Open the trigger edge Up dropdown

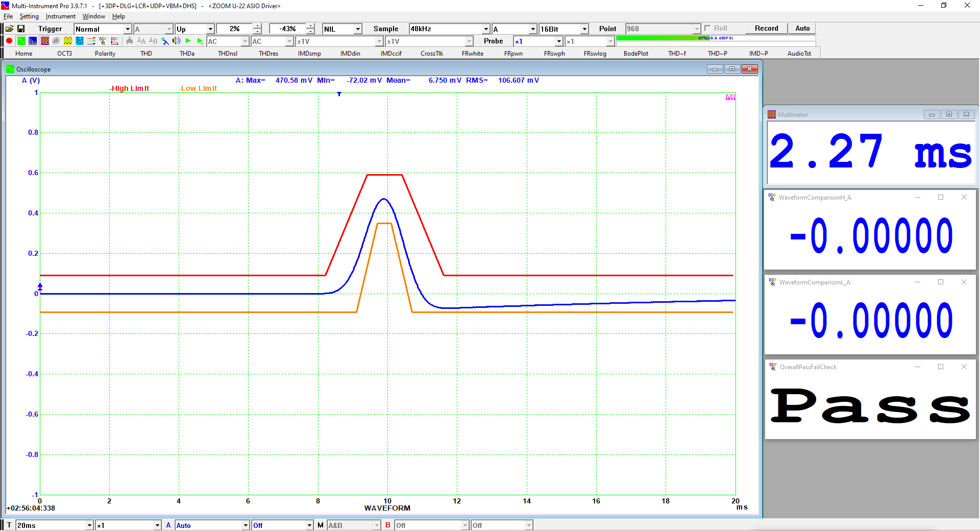click(x=210, y=29)
